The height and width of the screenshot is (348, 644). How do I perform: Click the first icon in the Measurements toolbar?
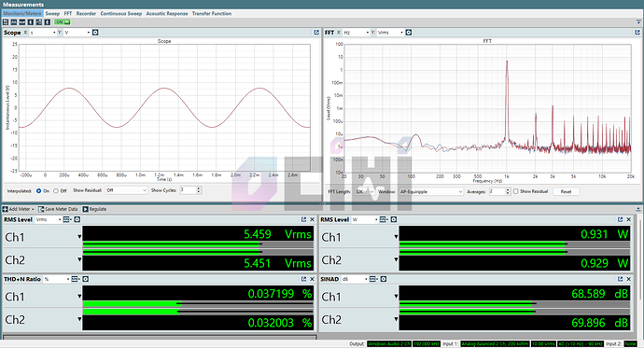(6, 22)
